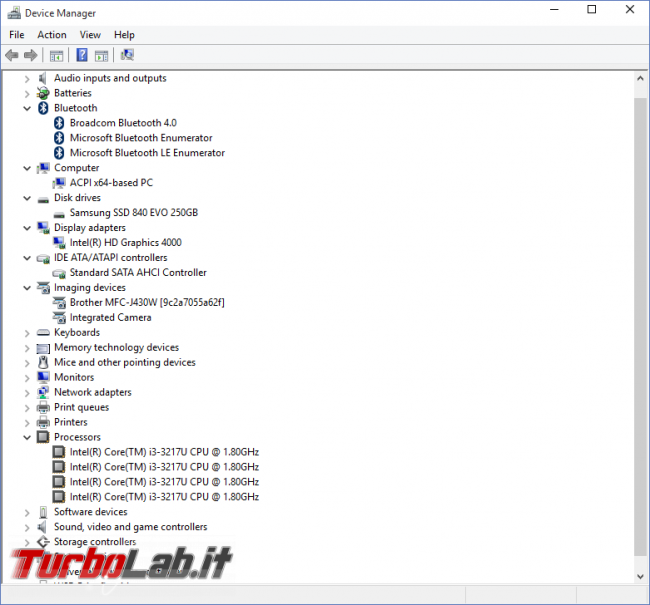The height and width of the screenshot is (605, 650).
Task: Select Brother MFC-J430W imaging device
Action: [x=147, y=302]
